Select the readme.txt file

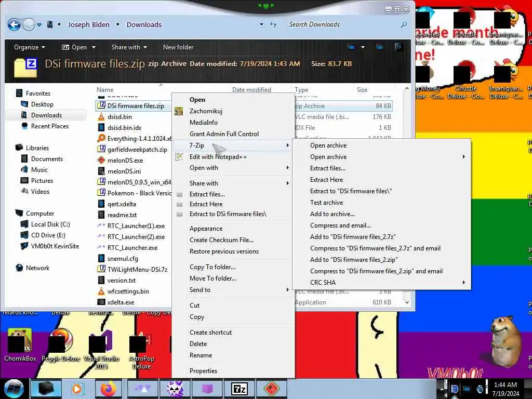coord(122,215)
